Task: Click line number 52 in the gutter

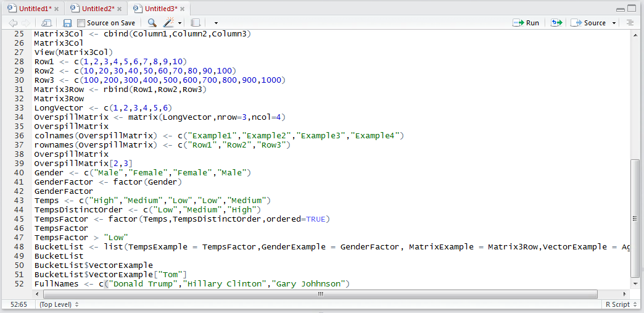Action: (19, 284)
